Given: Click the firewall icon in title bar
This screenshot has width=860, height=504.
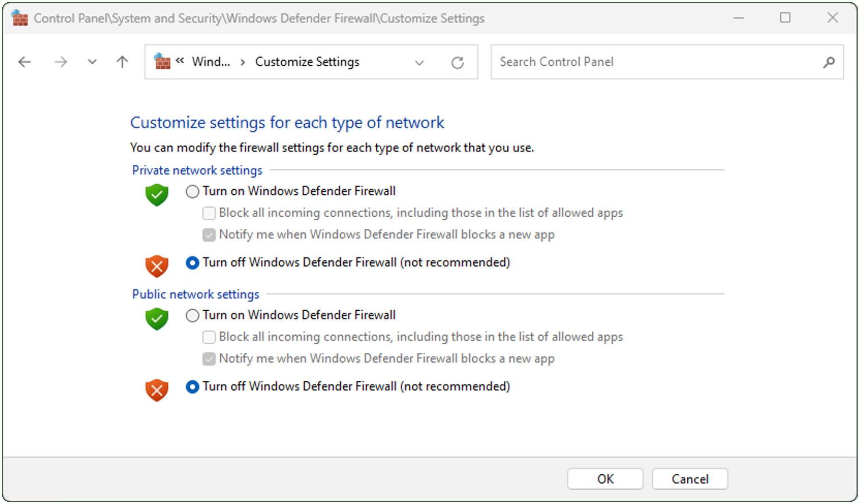Looking at the screenshot, I should tap(20, 18).
